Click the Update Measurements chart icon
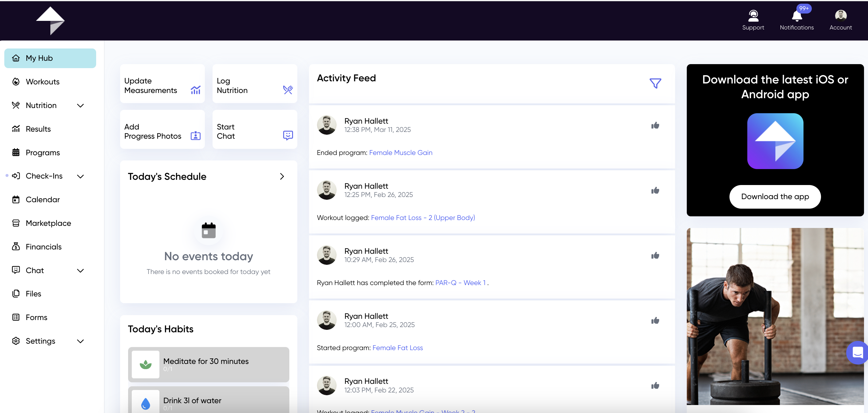This screenshot has height=413, width=868. (195, 90)
